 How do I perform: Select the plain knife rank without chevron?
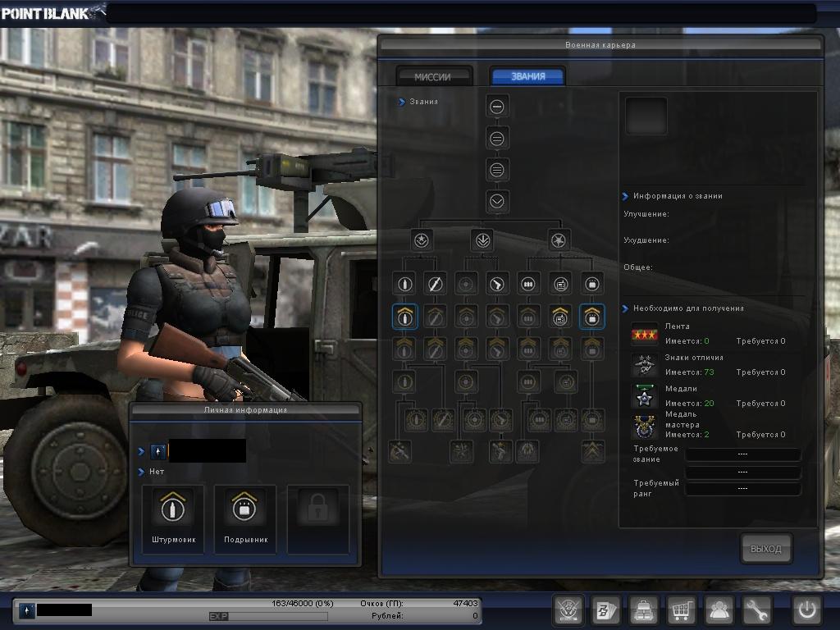[x=435, y=284]
